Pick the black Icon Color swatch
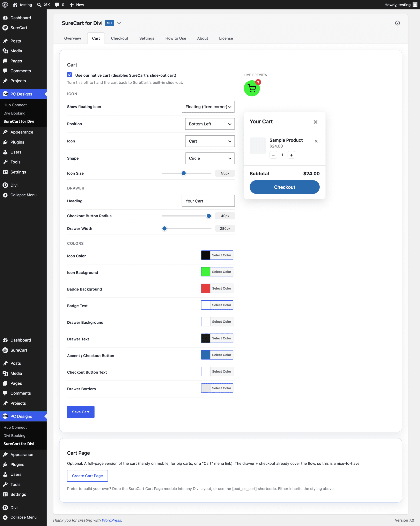 (206, 255)
